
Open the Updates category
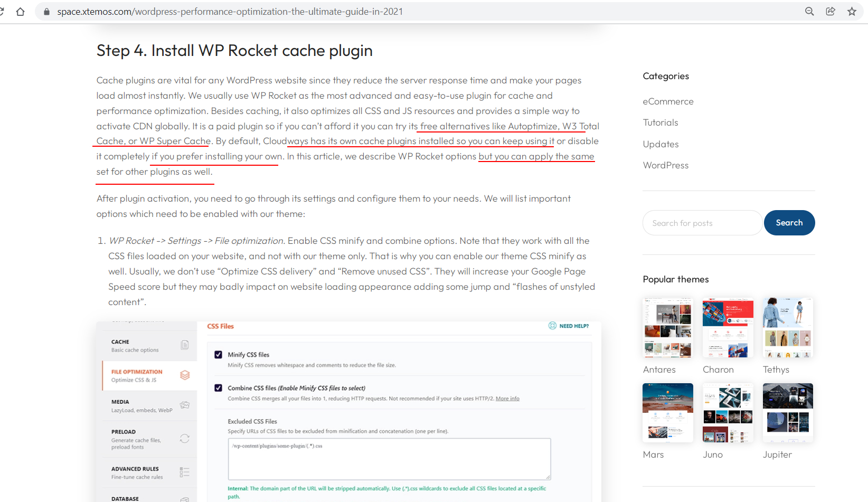pos(661,144)
